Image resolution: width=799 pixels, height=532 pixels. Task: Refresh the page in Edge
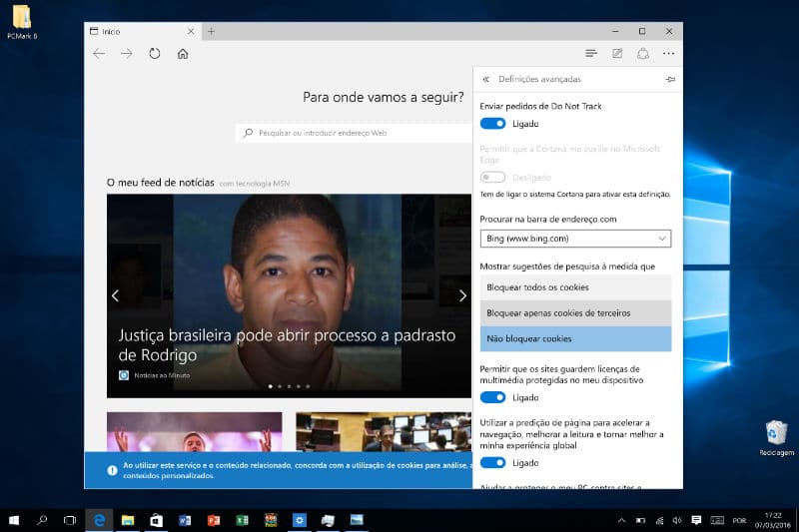[155, 54]
